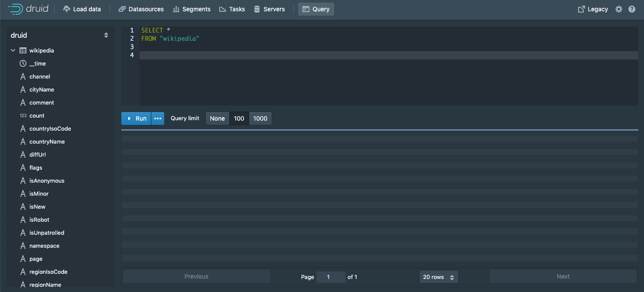
Task: Select the wikipedia table name
Action: 42,51
